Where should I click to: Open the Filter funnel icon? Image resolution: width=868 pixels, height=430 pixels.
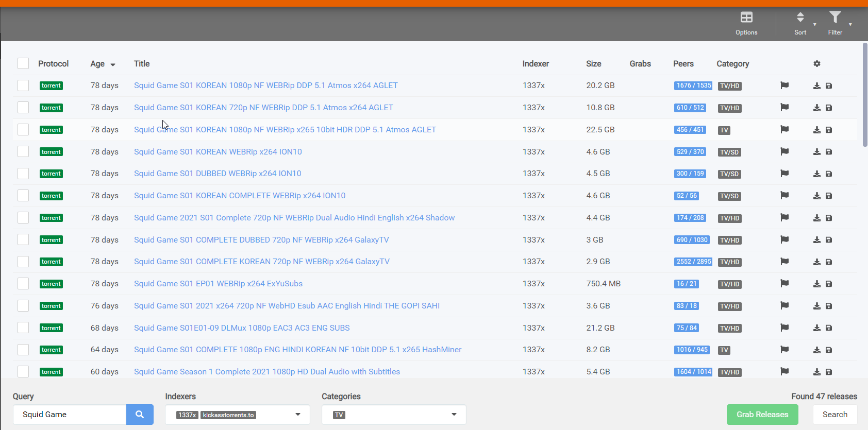(x=835, y=18)
